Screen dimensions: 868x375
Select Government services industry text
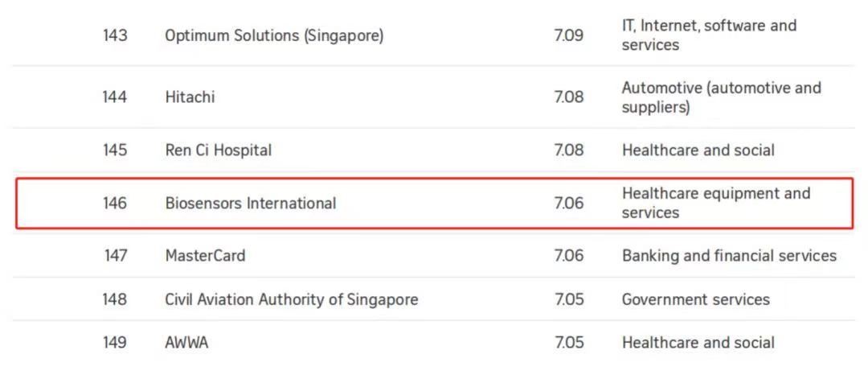point(695,299)
